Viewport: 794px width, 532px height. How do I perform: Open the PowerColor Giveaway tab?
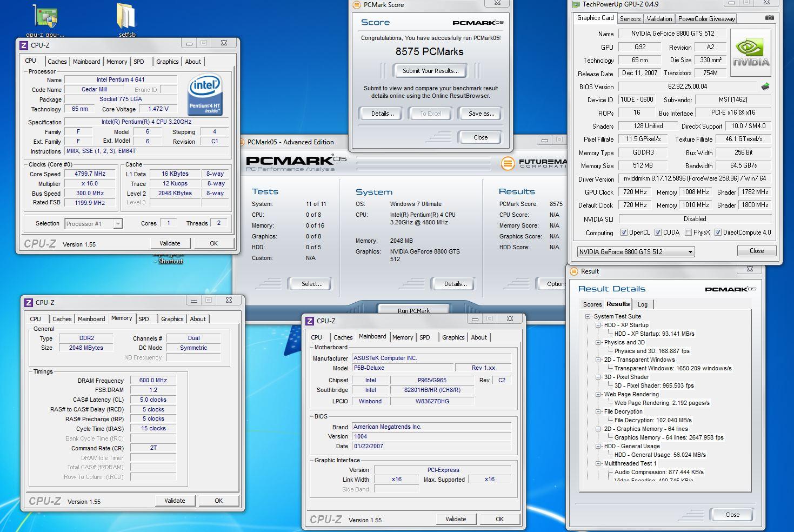pyautogui.click(x=706, y=18)
